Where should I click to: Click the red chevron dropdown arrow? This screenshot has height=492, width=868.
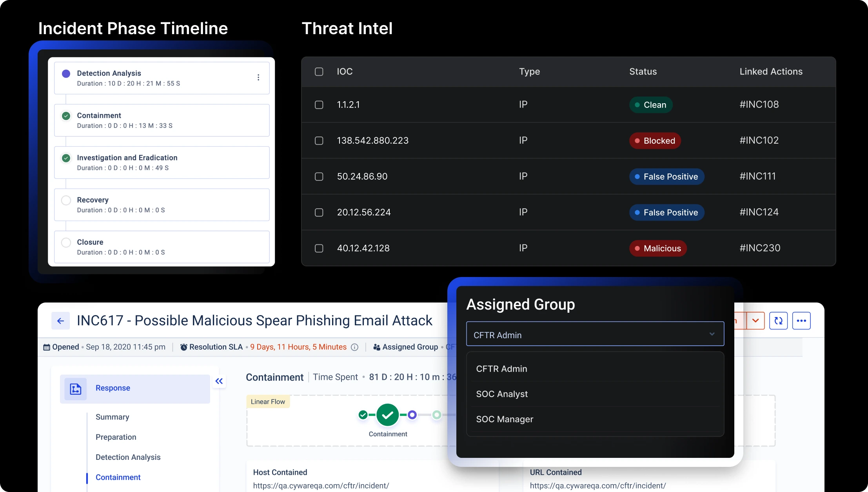pyautogui.click(x=755, y=321)
